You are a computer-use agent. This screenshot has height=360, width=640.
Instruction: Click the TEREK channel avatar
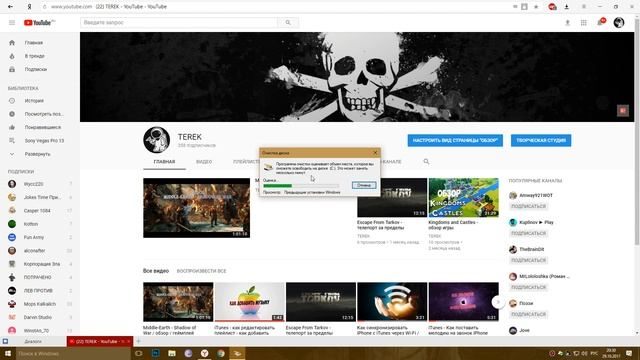click(x=157, y=140)
